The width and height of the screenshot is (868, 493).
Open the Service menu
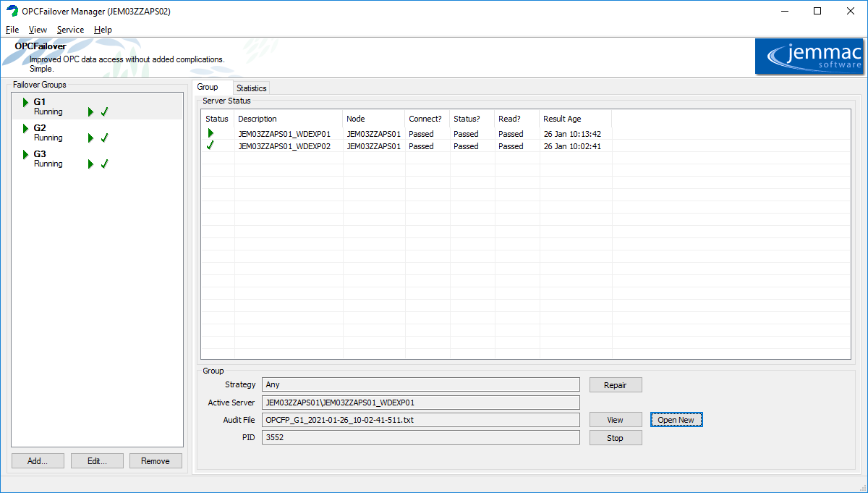coord(70,30)
